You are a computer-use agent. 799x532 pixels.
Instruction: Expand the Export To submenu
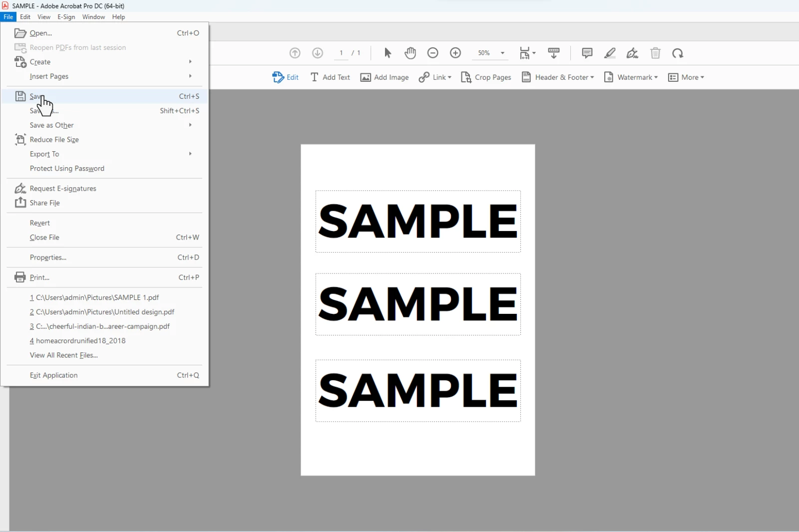click(x=44, y=154)
